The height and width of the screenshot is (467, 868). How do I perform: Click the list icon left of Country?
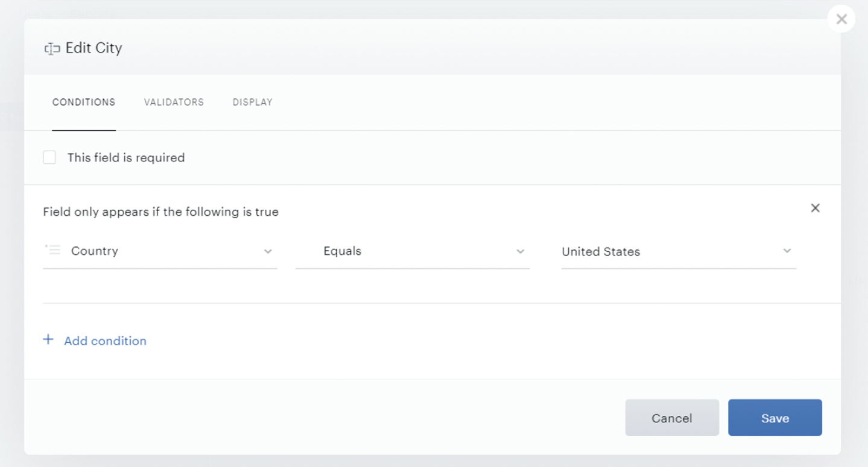click(x=53, y=249)
